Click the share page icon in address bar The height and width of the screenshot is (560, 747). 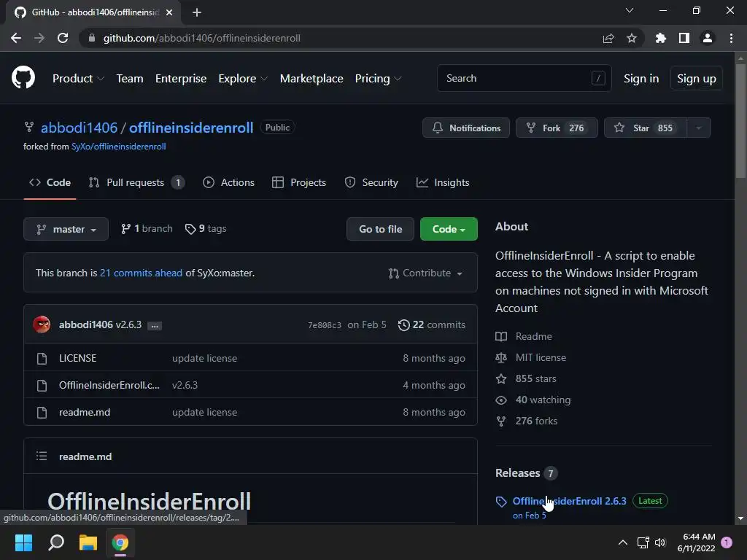pyautogui.click(x=608, y=38)
